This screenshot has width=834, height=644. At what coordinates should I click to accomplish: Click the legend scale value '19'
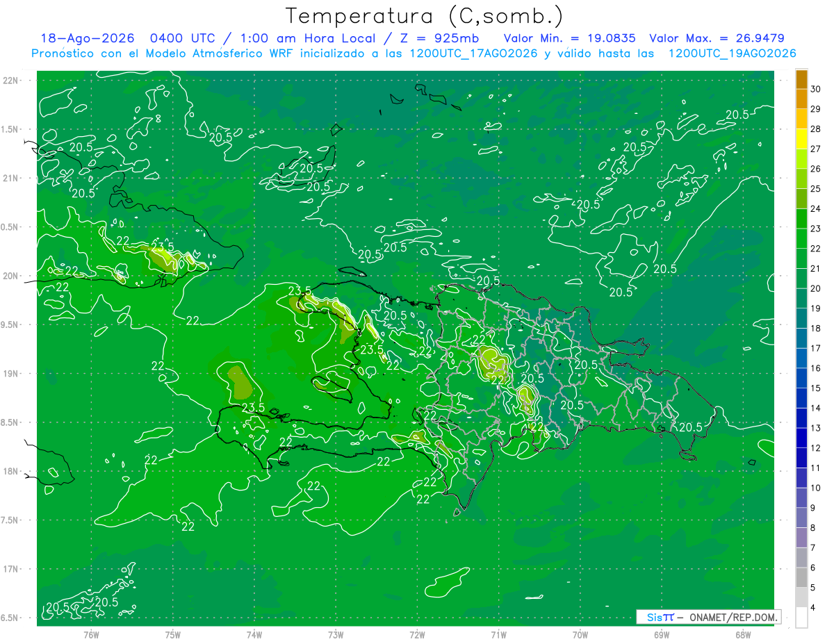point(816,308)
